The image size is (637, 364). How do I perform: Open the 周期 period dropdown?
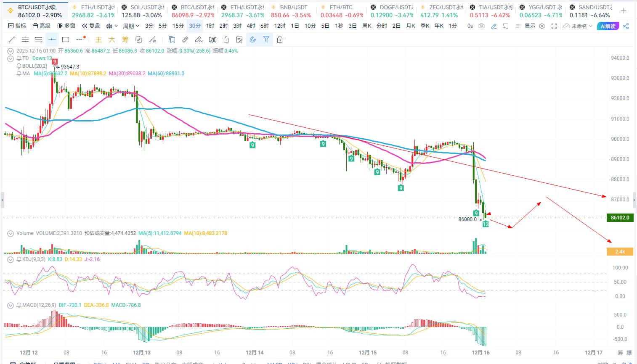coord(131,26)
